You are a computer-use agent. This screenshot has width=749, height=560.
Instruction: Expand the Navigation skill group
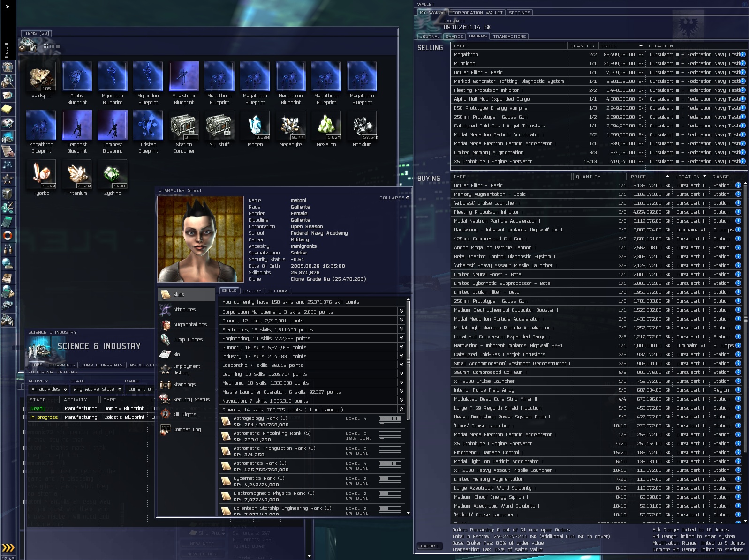(401, 401)
